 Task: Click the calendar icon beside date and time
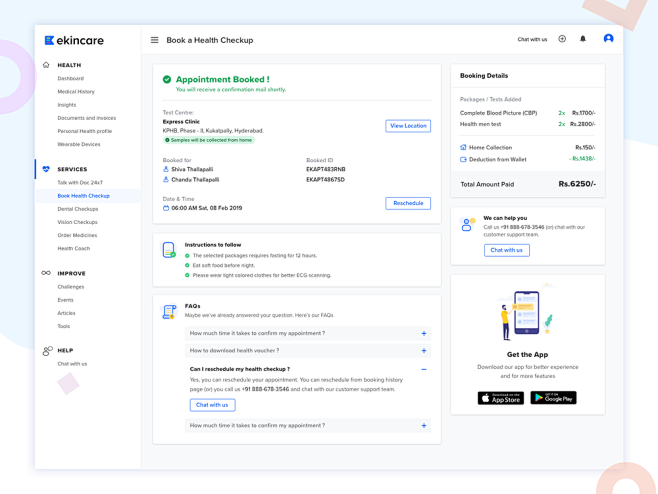(x=166, y=208)
